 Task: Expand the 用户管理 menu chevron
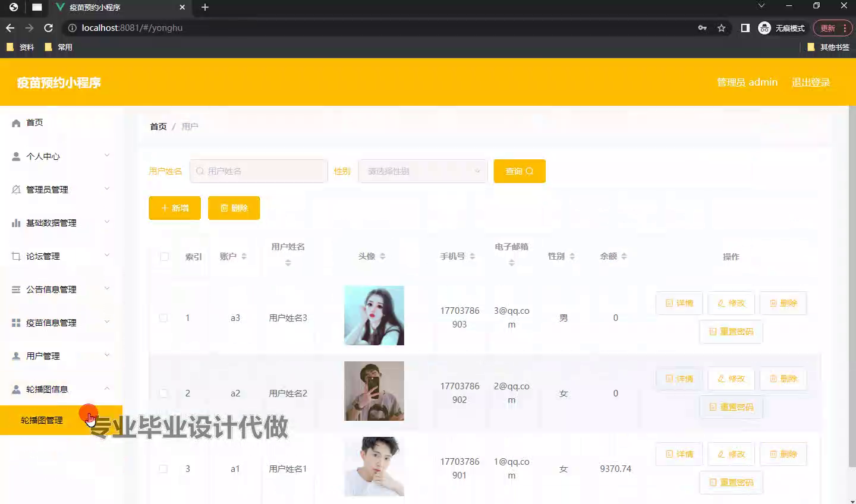pyautogui.click(x=107, y=355)
